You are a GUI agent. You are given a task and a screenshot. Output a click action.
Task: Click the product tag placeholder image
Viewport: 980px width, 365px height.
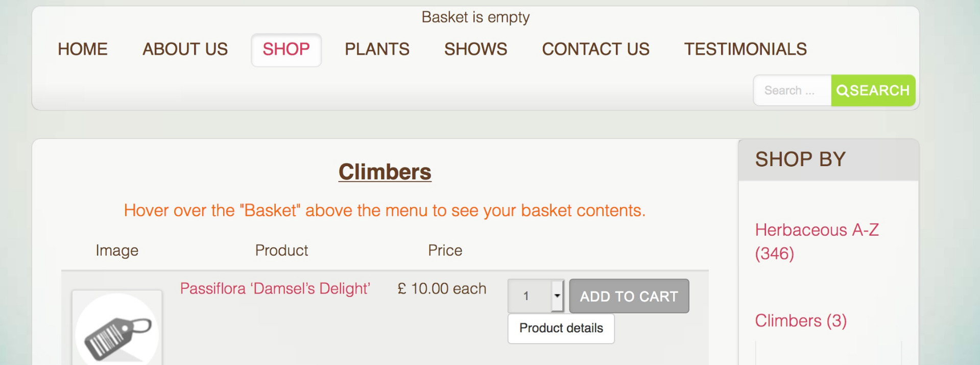pos(117,330)
